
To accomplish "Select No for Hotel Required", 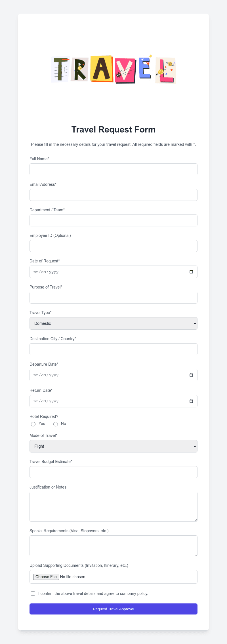I will 56,424.
